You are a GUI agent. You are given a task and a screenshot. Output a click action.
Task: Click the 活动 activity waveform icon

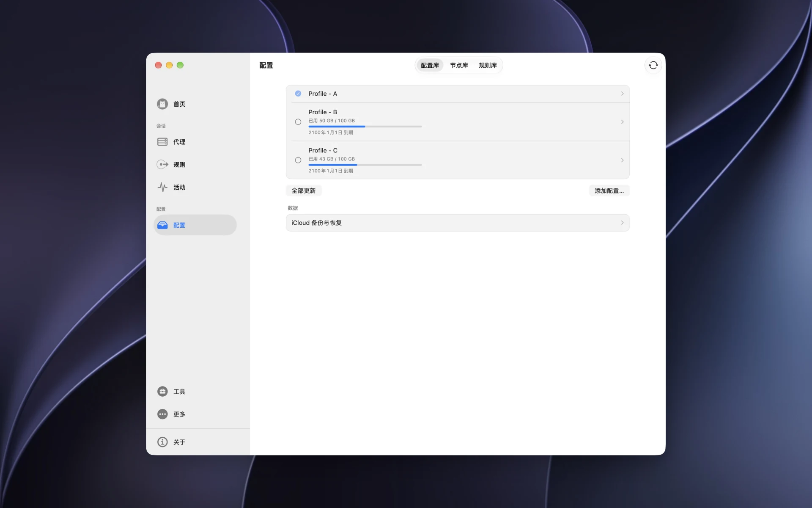click(162, 187)
